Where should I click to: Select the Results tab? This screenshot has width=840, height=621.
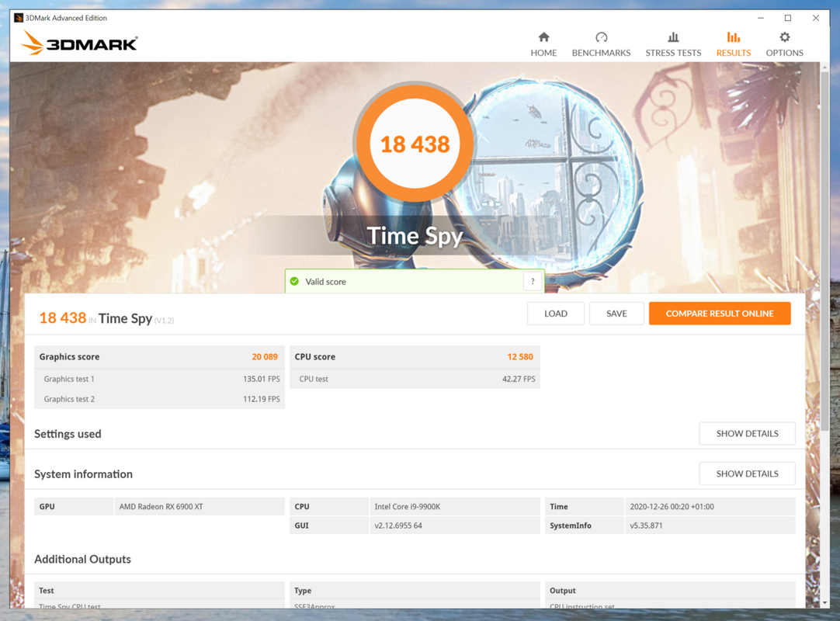click(734, 44)
